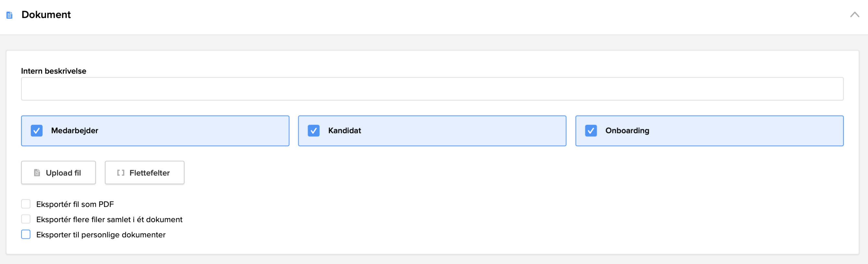Collapse the Dokument section using the chevron
The width and height of the screenshot is (868, 264).
[855, 15]
